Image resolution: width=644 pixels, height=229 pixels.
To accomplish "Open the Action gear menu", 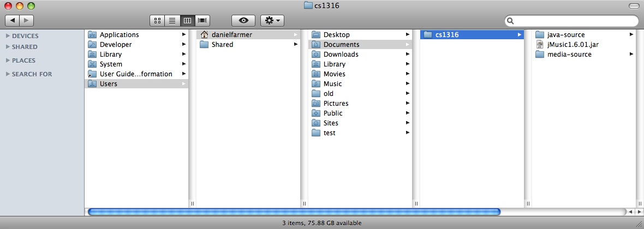I will [x=272, y=20].
